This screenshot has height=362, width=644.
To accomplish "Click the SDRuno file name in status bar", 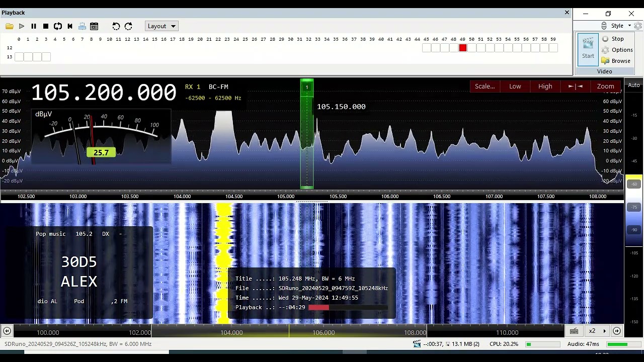I will pyautogui.click(x=78, y=344).
